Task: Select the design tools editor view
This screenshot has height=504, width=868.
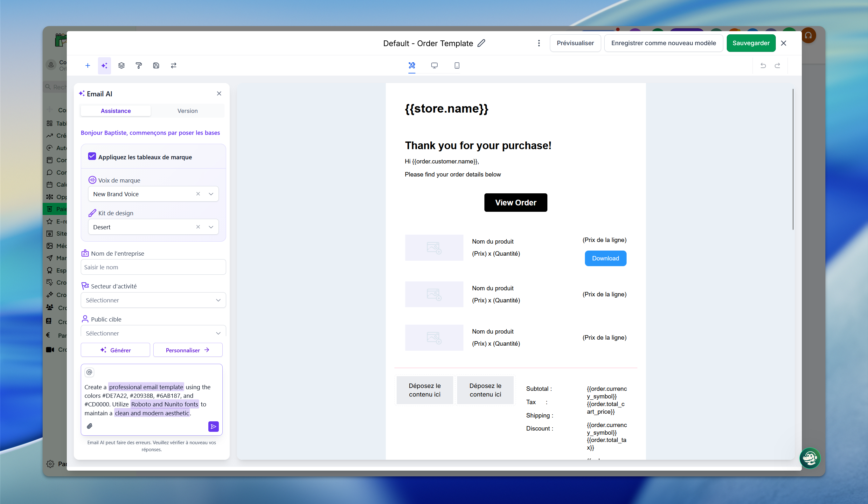Action: (x=412, y=66)
